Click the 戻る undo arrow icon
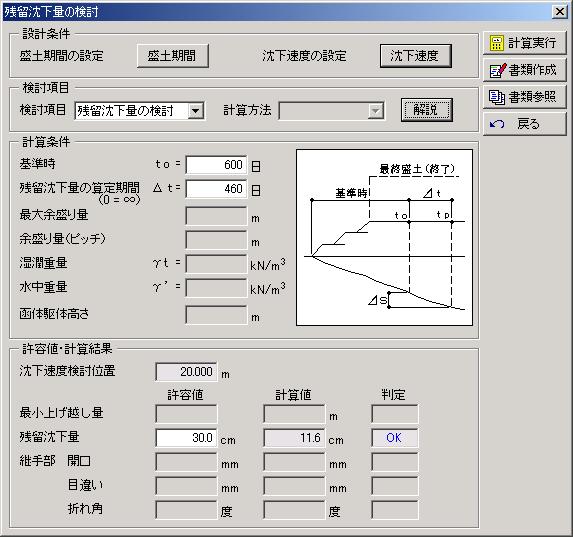The height and width of the screenshot is (537, 573). [x=497, y=124]
